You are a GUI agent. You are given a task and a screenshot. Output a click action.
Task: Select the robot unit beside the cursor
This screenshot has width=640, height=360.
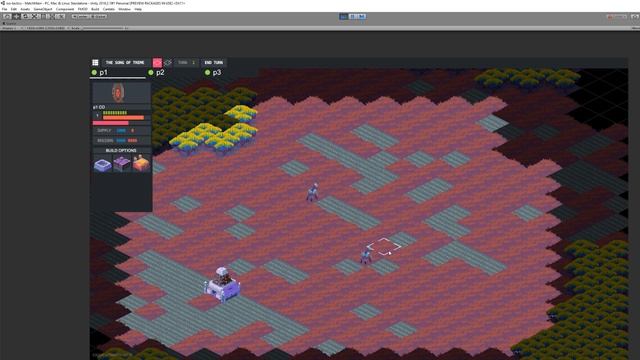coord(365,256)
